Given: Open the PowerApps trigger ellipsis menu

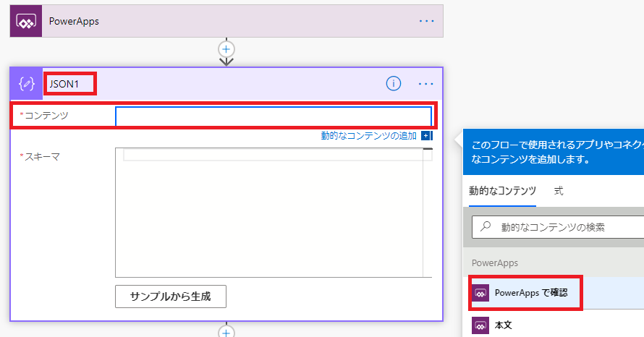Looking at the screenshot, I should point(426,22).
